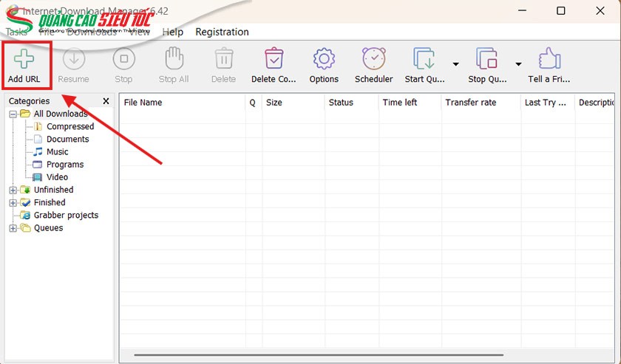The height and width of the screenshot is (364, 621).
Task: Close the Categories panel
Action: click(x=106, y=101)
